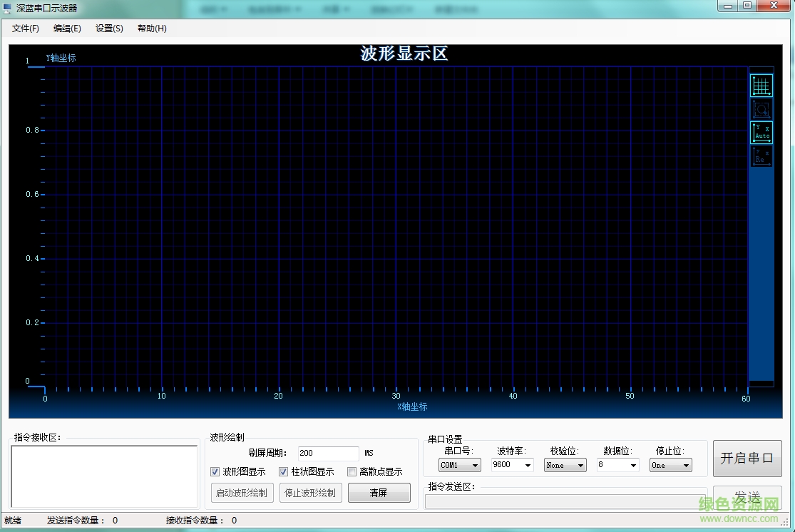This screenshot has height=532, width=795.
Task: Enable 离散点显示 checkbox
Action: tap(352, 472)
